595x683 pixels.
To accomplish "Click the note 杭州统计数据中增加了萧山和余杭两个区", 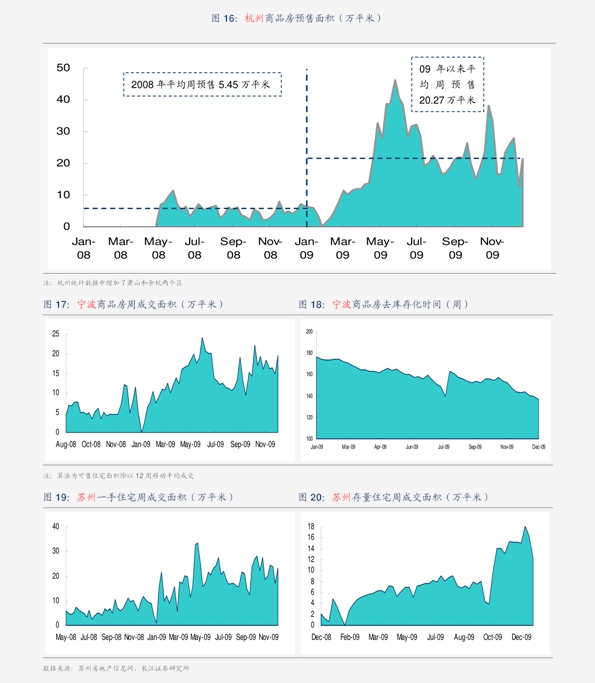I will pos(112,283).
